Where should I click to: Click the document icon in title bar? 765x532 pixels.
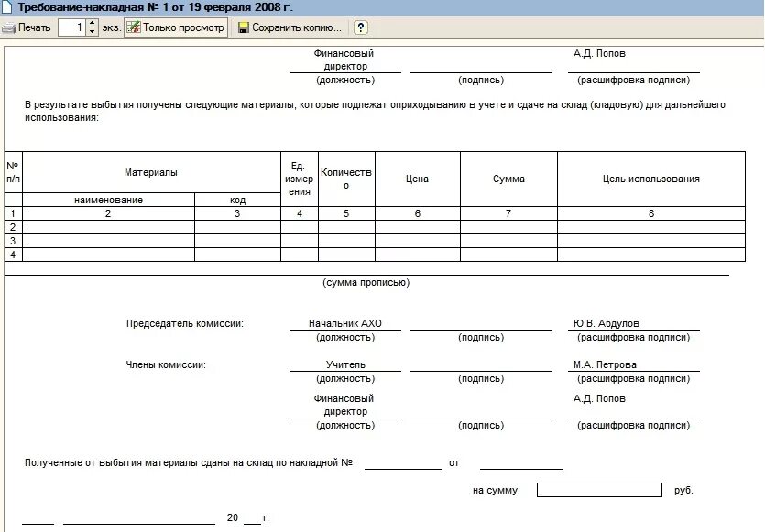pos(6,6)
